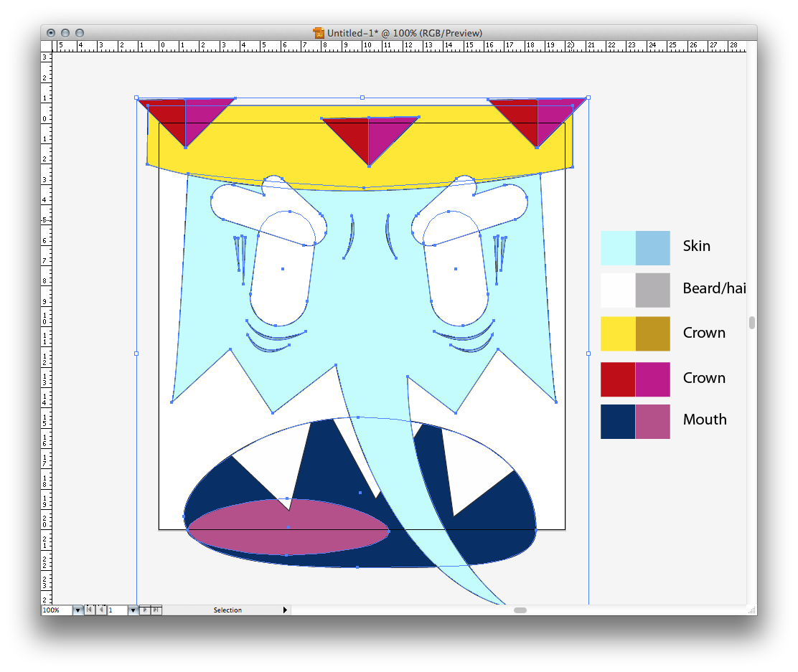The width and height of the screenshot is (798, 672).
Task: Go to the next artboard
Action: pyautogui.click(x=144, y=610)
